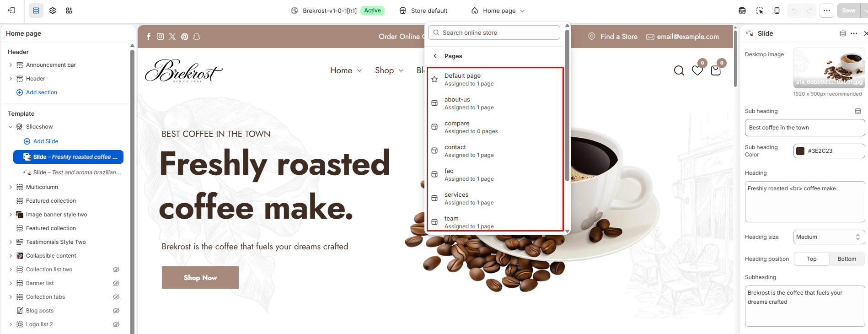The image size is (868, 334).
Task: Switch to mobile preview icon
Action: (x=777, y=11)
